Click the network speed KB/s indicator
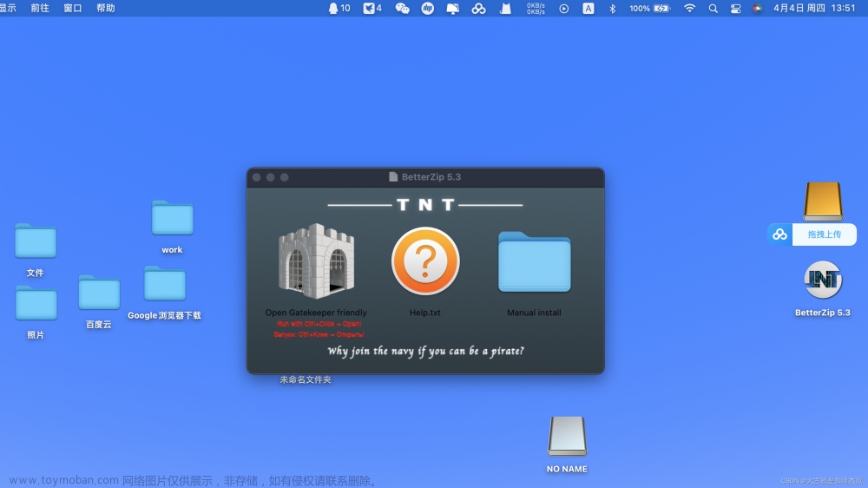The width and height of the screenshot is (868, 488). click(536, 9)
